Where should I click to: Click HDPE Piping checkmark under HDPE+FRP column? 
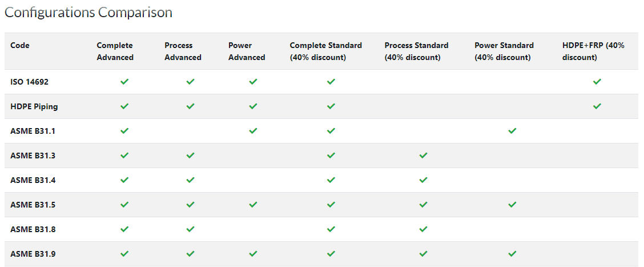point(597,106)
